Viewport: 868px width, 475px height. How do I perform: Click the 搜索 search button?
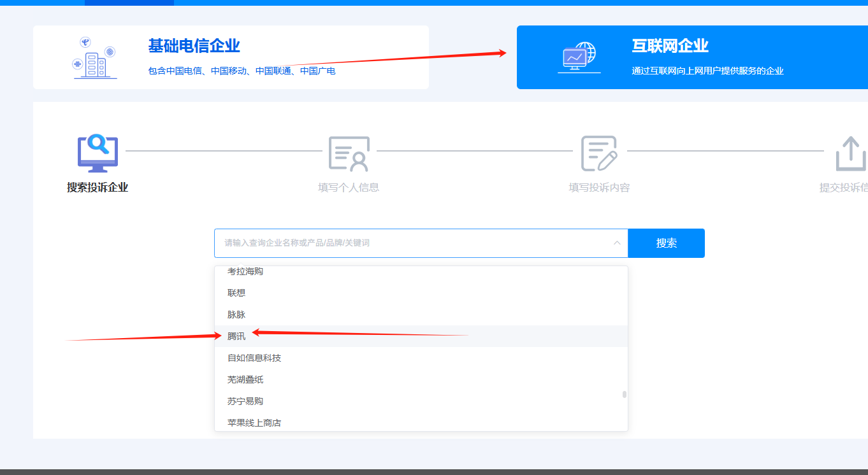[666, 243]
